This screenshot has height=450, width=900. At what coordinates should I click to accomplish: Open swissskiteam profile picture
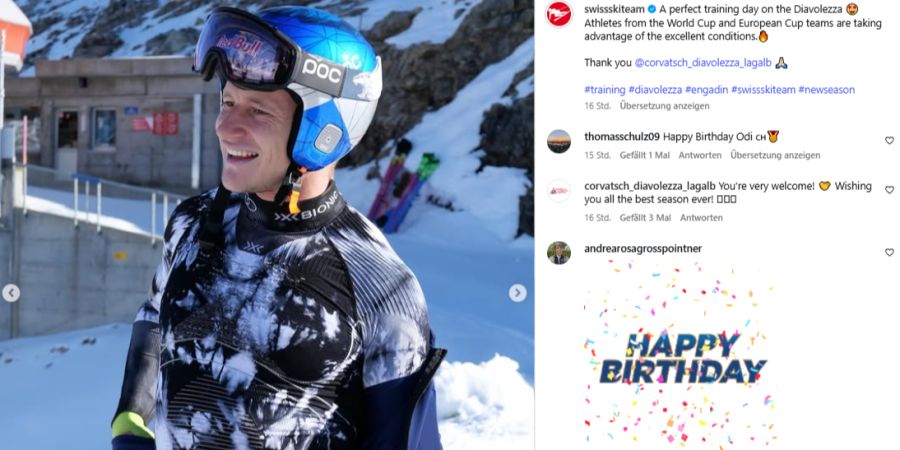click(558, 14)
